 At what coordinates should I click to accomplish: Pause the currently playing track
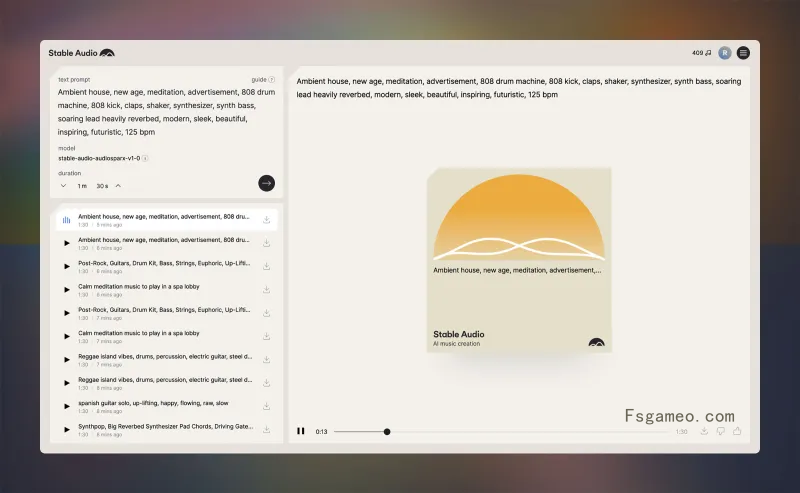pos(301,431)
